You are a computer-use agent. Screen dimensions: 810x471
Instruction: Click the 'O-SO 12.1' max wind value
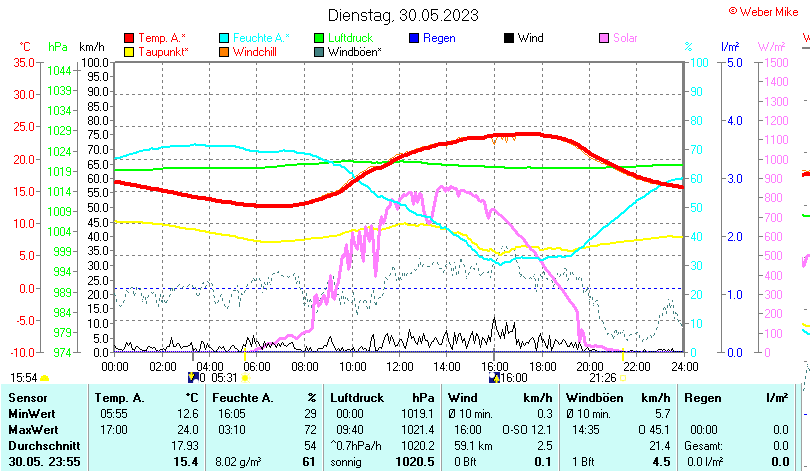point(527,430)
